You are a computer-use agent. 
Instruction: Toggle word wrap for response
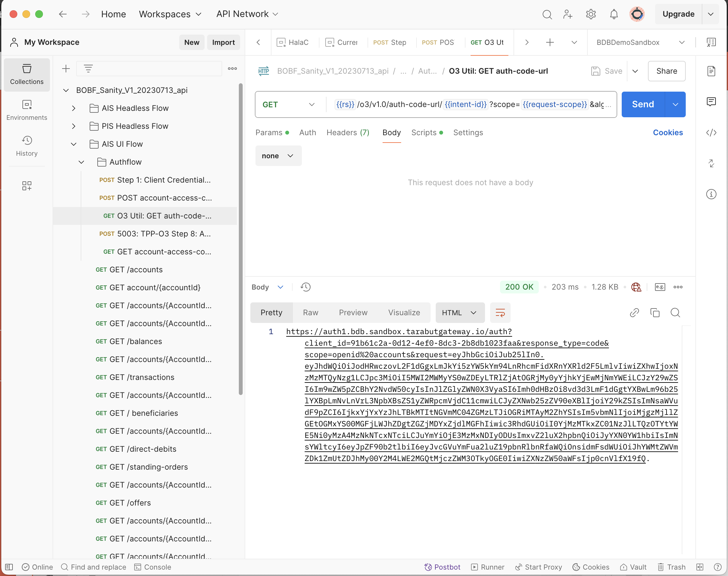click(500, 313)
